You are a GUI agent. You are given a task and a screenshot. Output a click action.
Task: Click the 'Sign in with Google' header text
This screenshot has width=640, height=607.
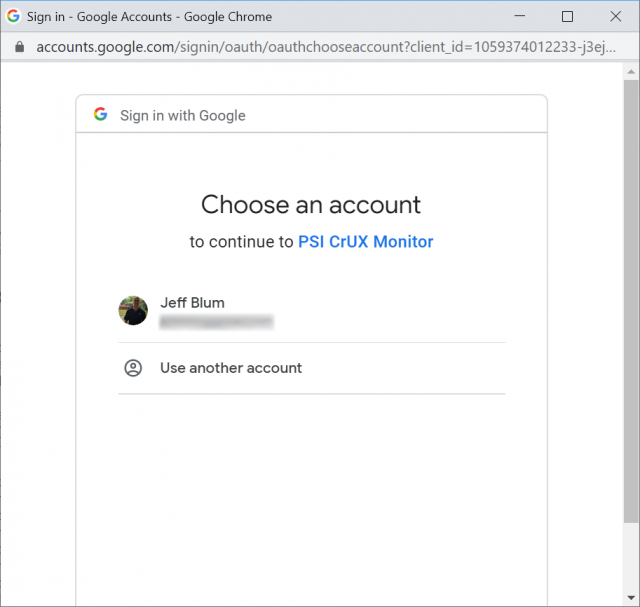tap(183, 116)
